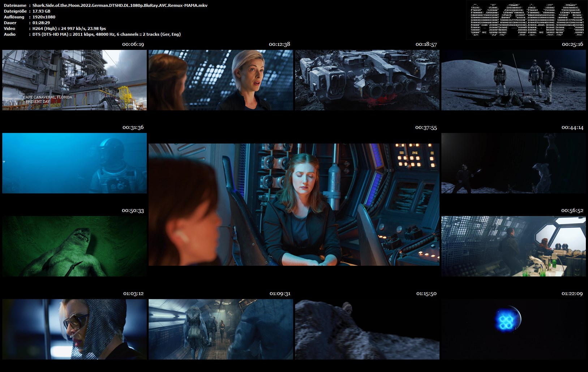588x372 pixels.
Task: Open the crashed spaceship thumbnail
Action: pyautogui.click(x=367, y=80)
